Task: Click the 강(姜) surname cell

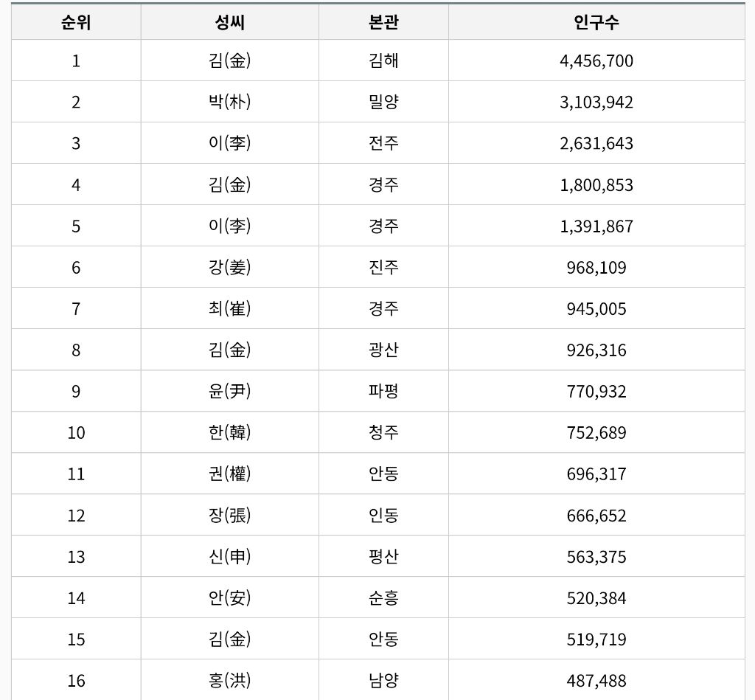Action: tap(230, 267)
